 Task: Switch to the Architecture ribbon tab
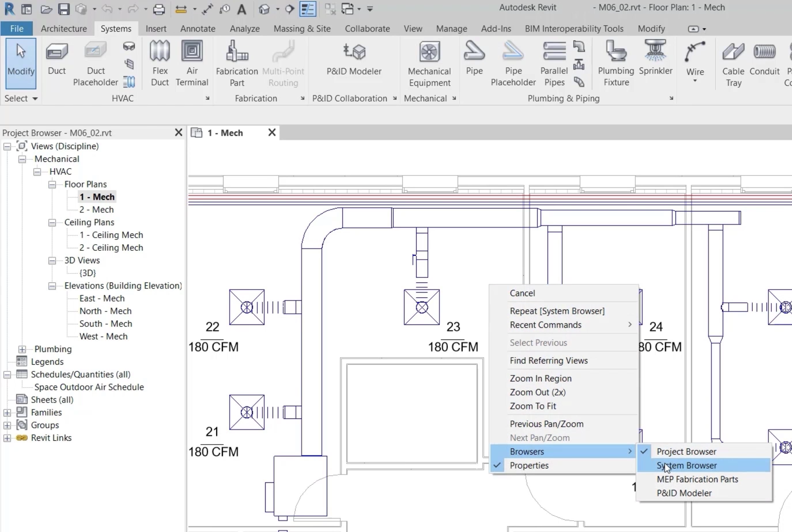[x=64, y=28]
